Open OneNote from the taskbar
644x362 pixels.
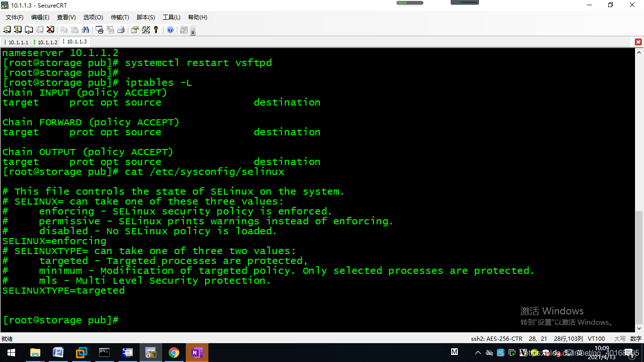(197, 353)
